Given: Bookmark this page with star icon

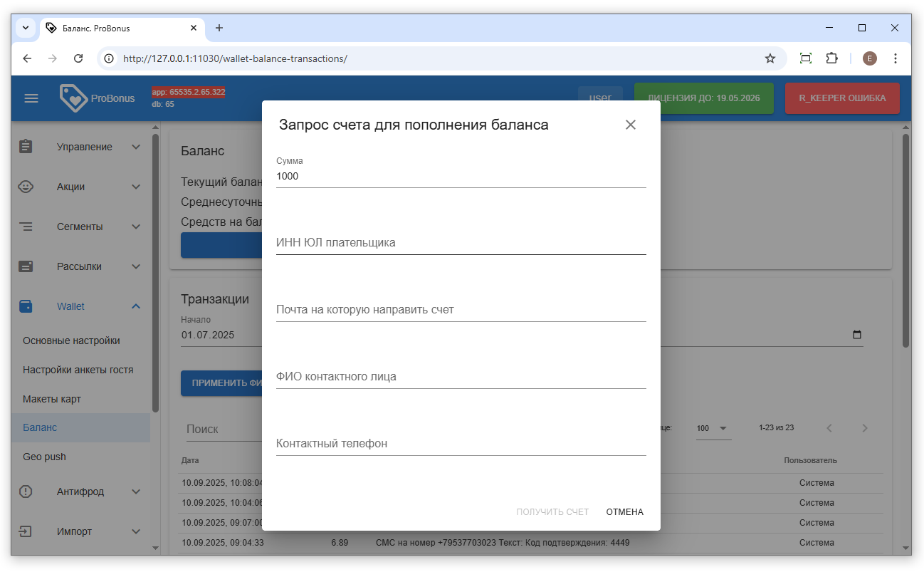Looking at the screenshot, I should point(770,58).
